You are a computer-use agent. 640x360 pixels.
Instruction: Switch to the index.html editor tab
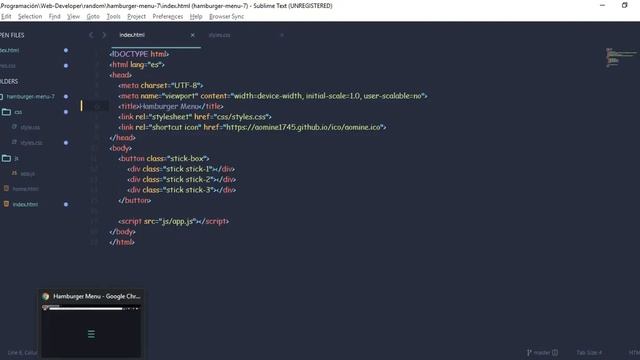click(132, 35)
